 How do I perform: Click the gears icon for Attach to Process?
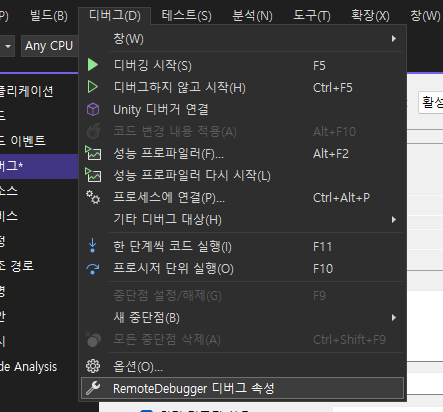tap(93, 197)
